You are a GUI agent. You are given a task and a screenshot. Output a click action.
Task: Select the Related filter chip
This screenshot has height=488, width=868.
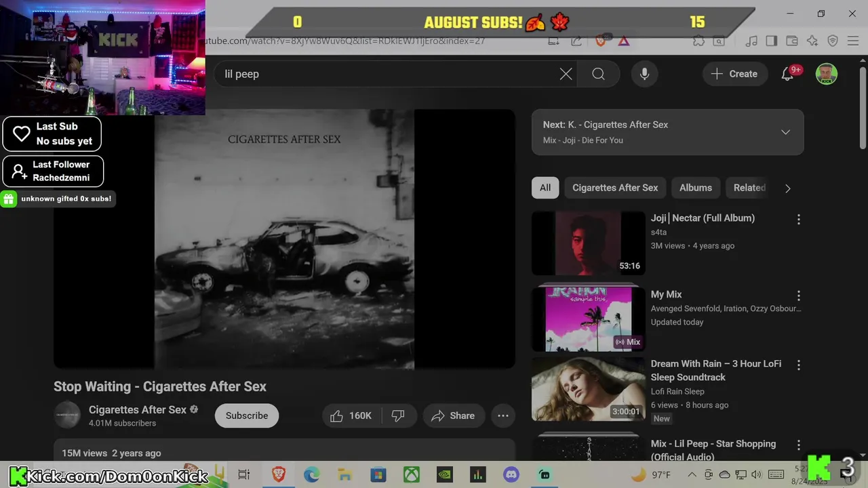pyautogui.click(x=749, y=188)
